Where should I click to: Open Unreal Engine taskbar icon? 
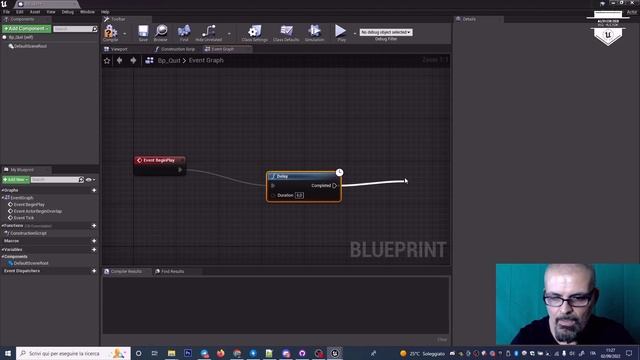[x=335, y=353]
